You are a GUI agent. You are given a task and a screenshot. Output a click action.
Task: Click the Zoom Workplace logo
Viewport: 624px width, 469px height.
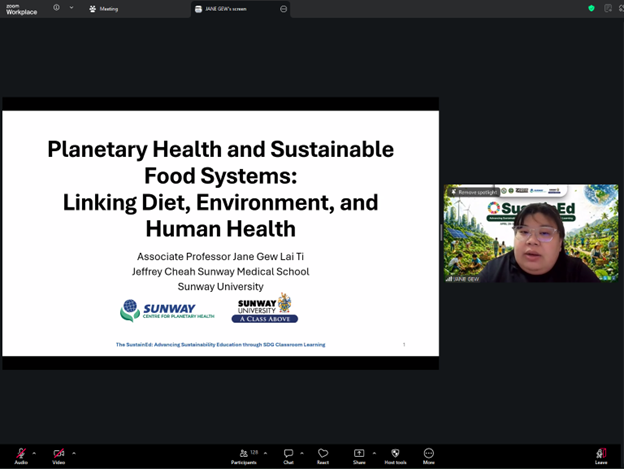(21, 9)
